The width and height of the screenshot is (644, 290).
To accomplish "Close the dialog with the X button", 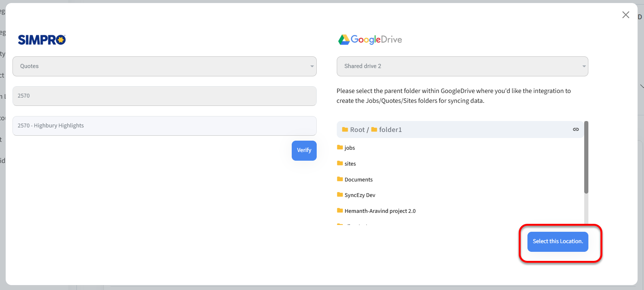I will click(x=625, y=15).
